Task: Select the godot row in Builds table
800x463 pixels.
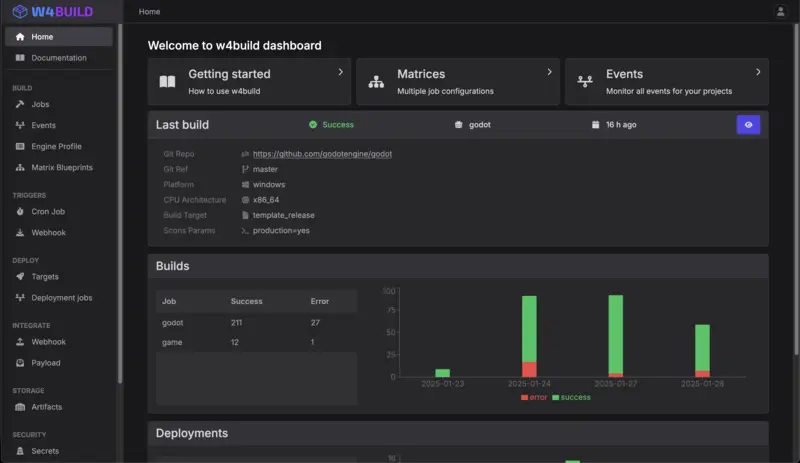Action: pyautogui.click(x=256, y=323)
